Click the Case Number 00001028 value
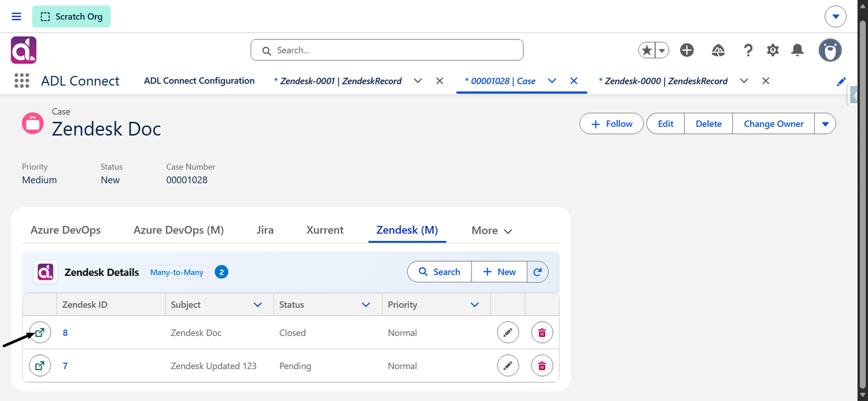 [187, 180]
